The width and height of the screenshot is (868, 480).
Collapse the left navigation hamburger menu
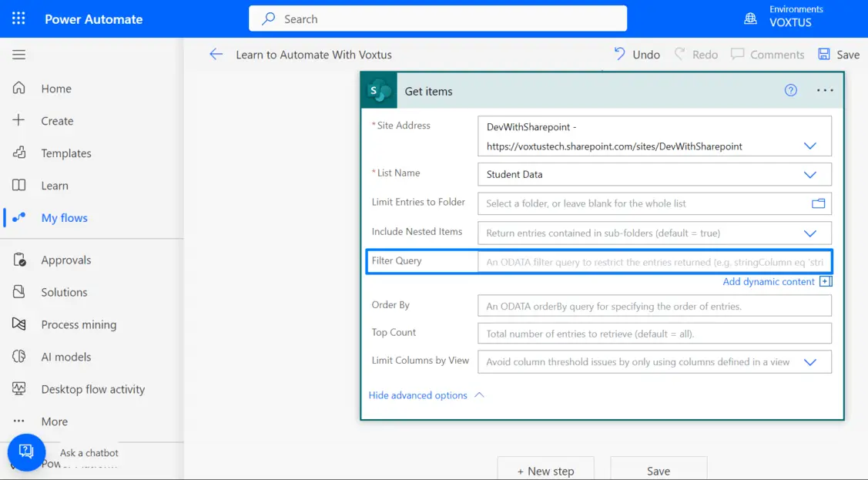coord(19,55)
